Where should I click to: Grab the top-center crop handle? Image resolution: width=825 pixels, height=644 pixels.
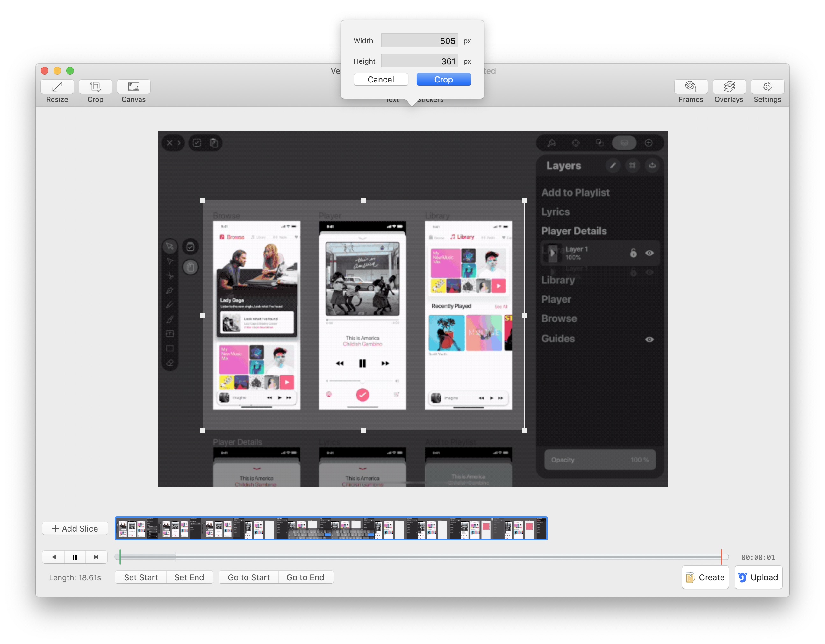[x=363, y=201]
